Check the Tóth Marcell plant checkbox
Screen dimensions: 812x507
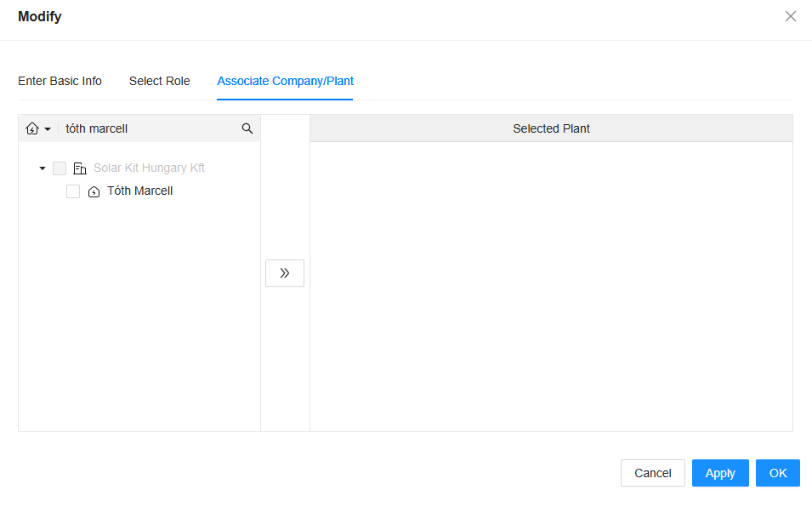(x=73, y=192)
